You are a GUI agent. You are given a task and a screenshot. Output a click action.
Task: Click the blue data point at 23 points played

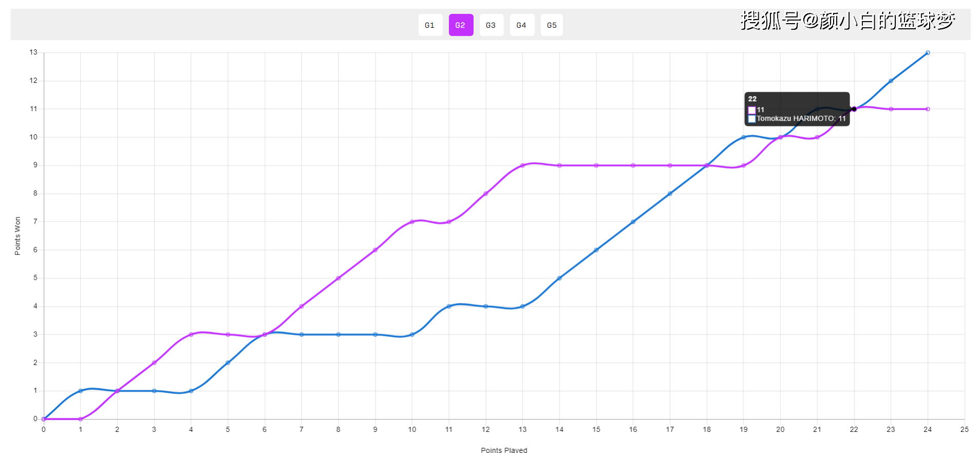coord(891,81)
